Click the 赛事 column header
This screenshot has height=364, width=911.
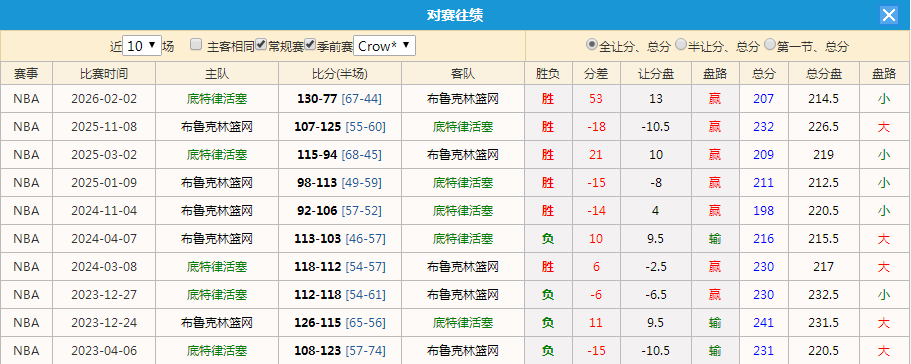26,74
